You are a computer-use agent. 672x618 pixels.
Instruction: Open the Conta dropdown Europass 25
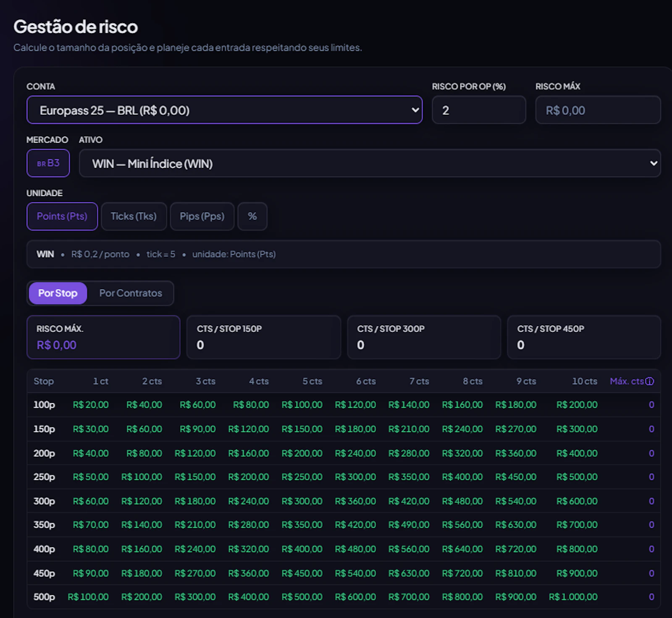224,110
